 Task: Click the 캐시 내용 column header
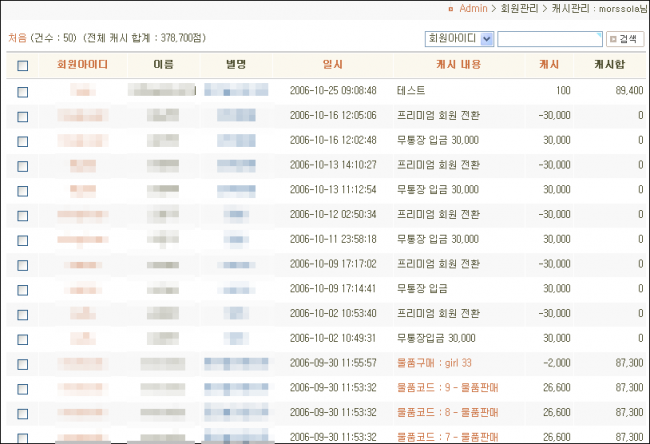pos(459,65)
